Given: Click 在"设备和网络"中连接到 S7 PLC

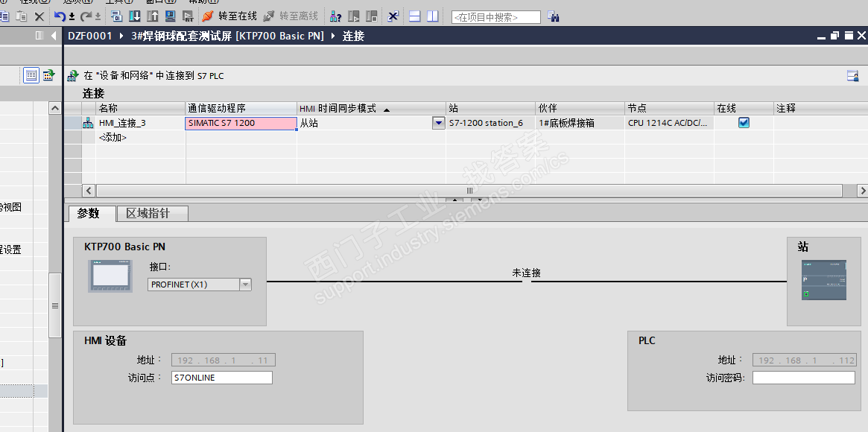Looking at the screenshot, I should point(145,76).
